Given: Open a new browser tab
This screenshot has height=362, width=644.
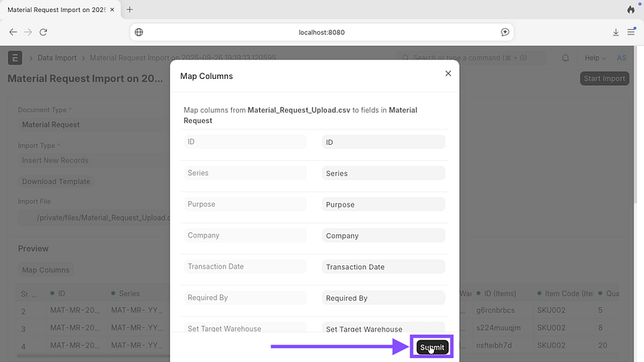Looking at the screenshot, I should (x=130, y=10).
